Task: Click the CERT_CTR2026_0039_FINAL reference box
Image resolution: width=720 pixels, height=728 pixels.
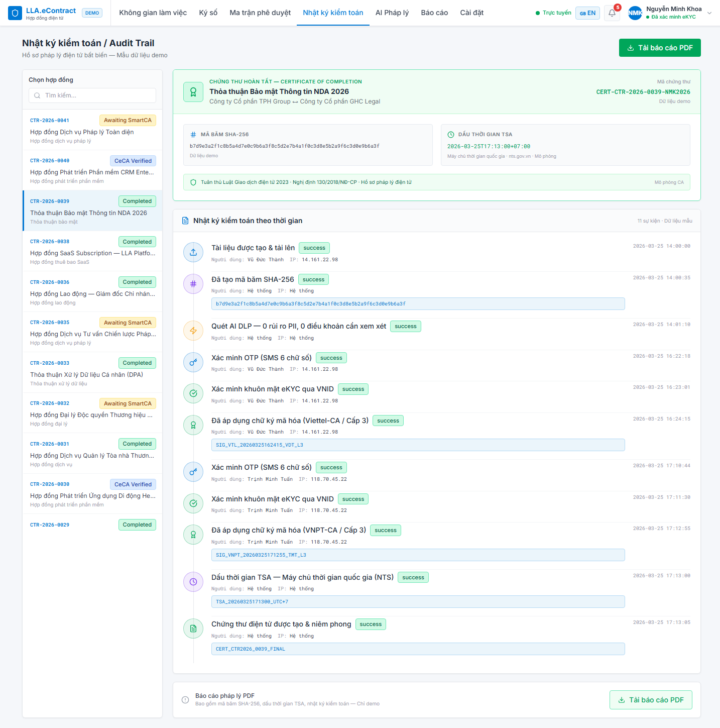Action: pos(418,649)
